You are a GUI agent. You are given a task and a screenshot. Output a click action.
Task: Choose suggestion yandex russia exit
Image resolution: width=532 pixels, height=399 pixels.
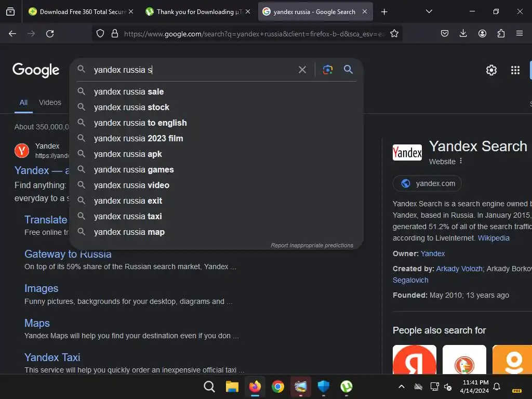coord(217,201)
